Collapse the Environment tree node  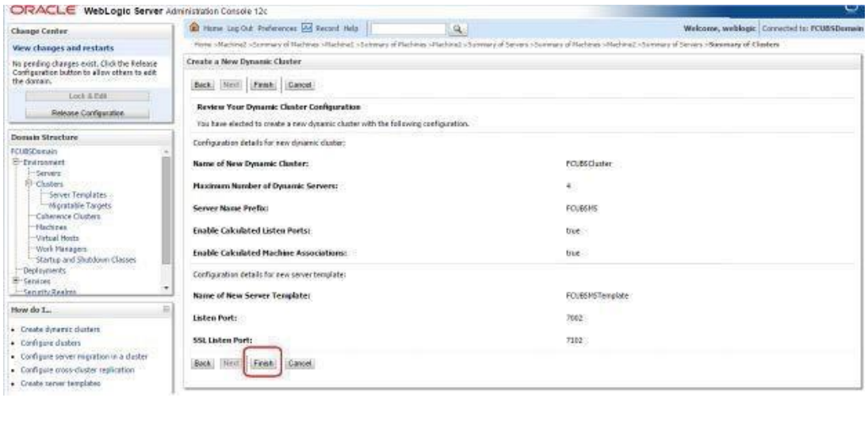[17, 163]
